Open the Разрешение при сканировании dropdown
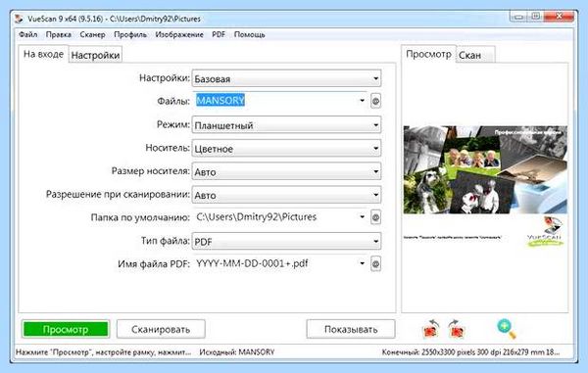 pos(286,195)
